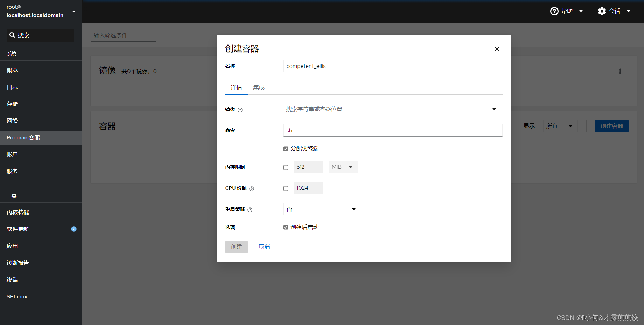This screenshot has height=325, width=644.
Task: Click the info badge on 软件更新
Action: (74, 229)
